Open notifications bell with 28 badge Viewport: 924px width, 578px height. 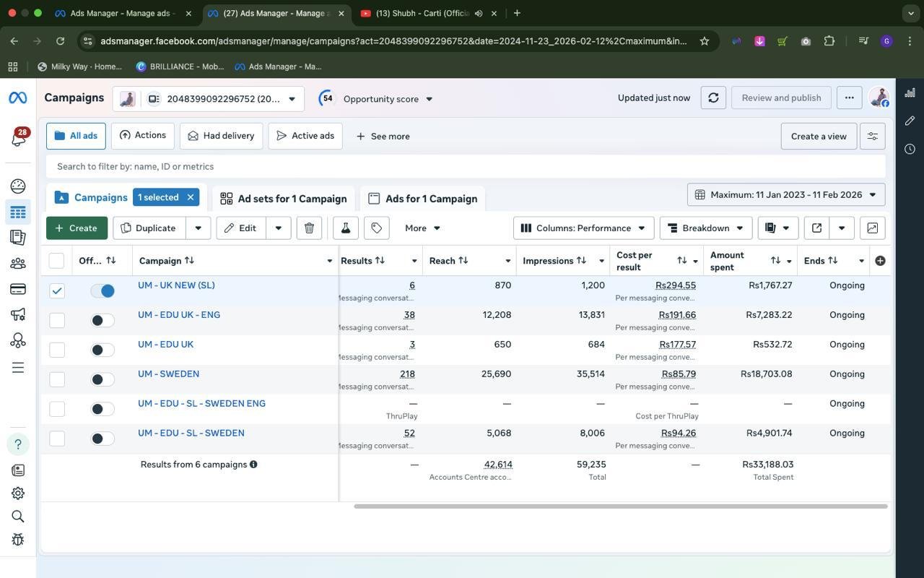tap(18, 137)
